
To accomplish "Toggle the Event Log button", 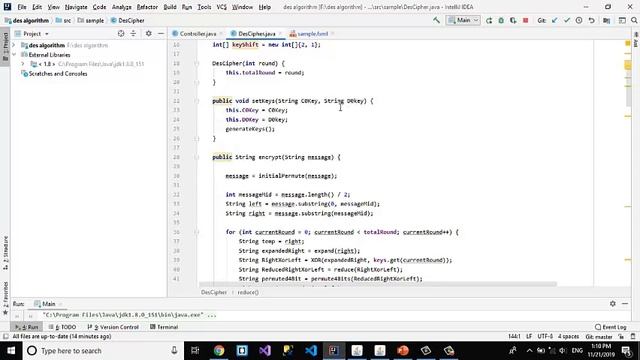I will click(x=611, y=327).
